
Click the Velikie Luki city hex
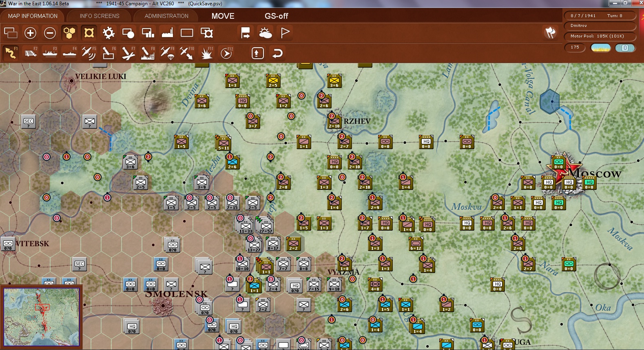(71, 81)
